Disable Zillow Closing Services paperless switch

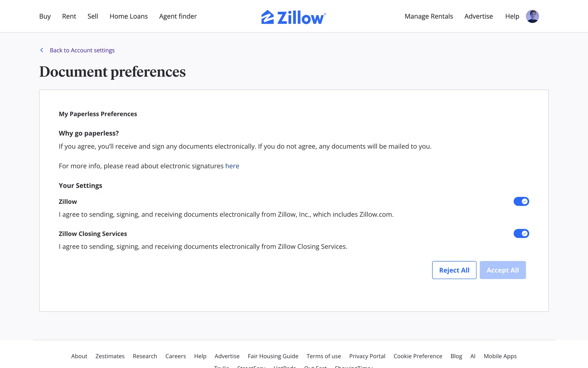click(521, 234)
